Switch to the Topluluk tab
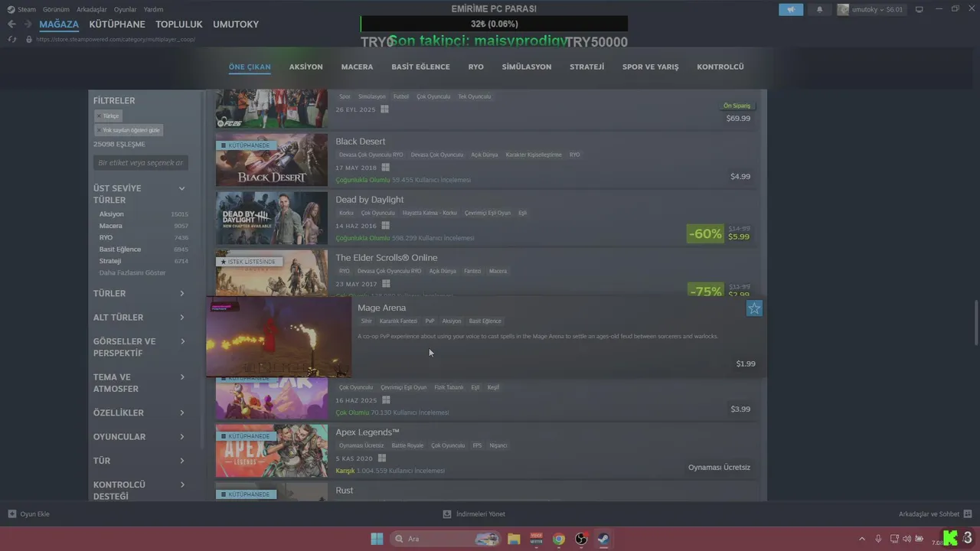 pos(179,24)
